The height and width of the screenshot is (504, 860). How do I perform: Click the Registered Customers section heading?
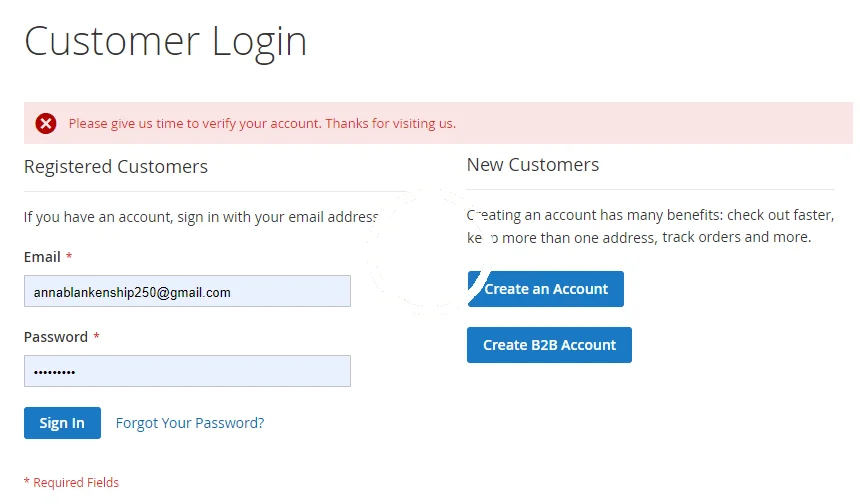[116, 167]
